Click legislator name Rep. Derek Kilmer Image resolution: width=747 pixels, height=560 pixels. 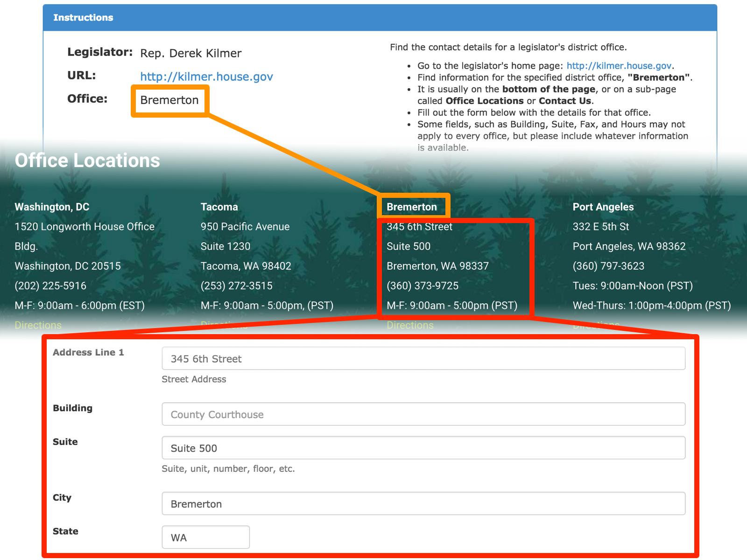tap(191, 53)
